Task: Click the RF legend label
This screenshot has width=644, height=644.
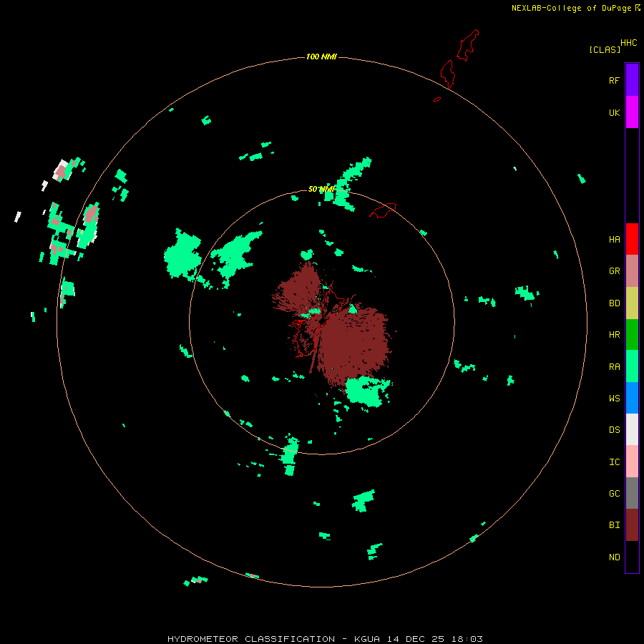Action: tap(614, 81)
